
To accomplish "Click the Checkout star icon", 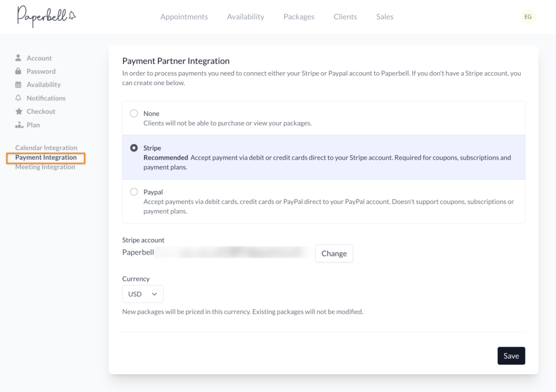I will click(18, 111).
